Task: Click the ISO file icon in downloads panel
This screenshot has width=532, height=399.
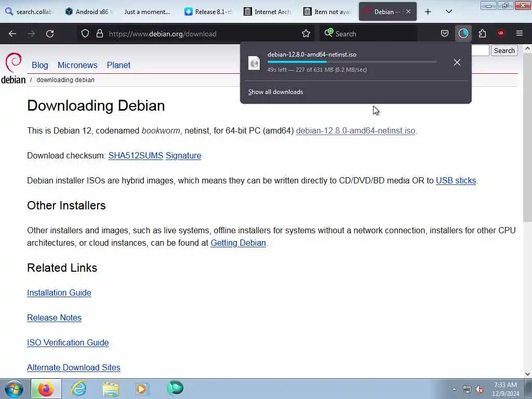Action: [x=254, y=63]
